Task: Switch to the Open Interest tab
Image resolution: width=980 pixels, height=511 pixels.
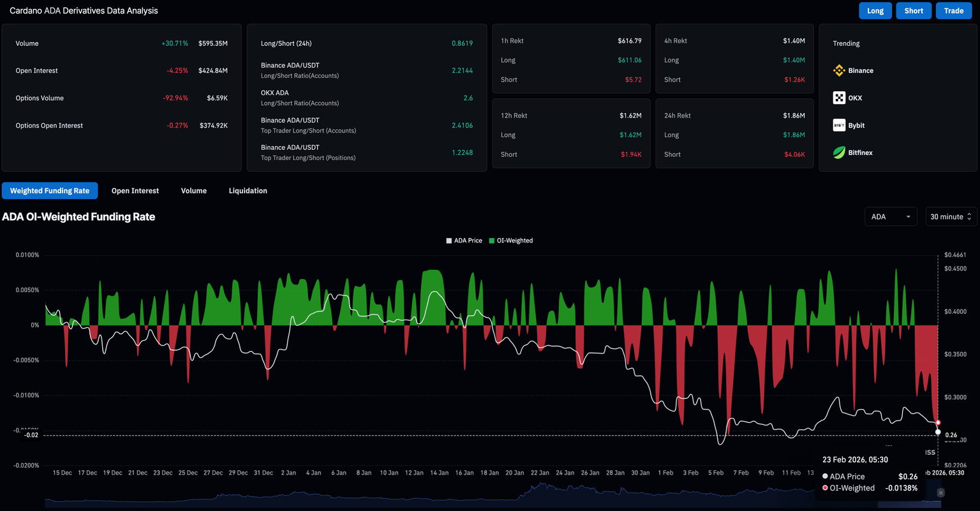Action: [135, 191]
